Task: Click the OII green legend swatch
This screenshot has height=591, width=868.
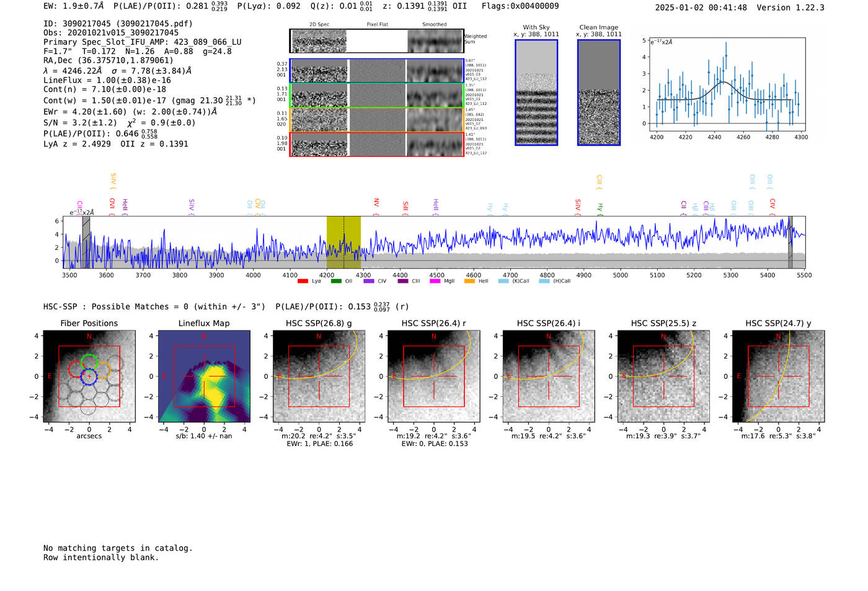Action: [336, 281]
